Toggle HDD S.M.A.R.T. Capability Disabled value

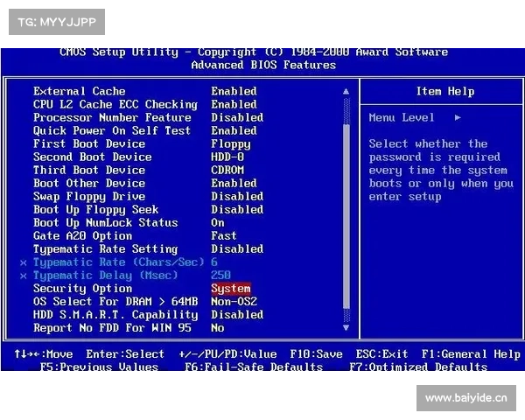236,314
